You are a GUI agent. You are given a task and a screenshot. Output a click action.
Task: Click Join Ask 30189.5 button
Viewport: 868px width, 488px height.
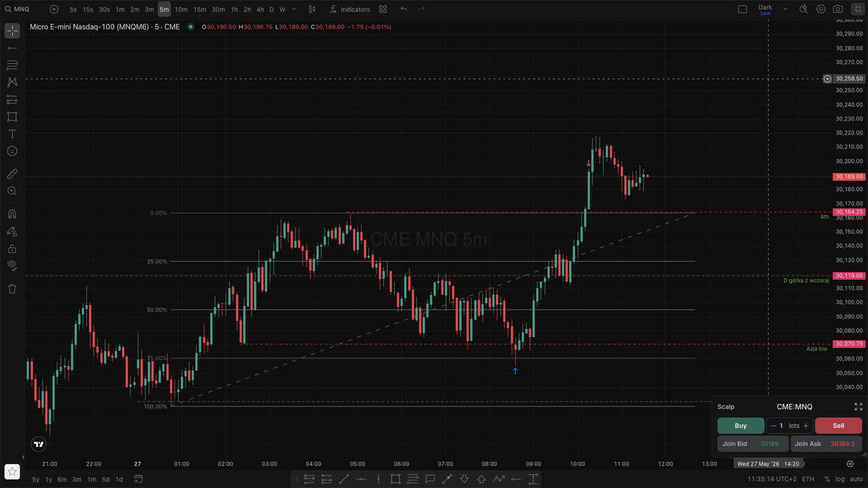pos(826,444)
